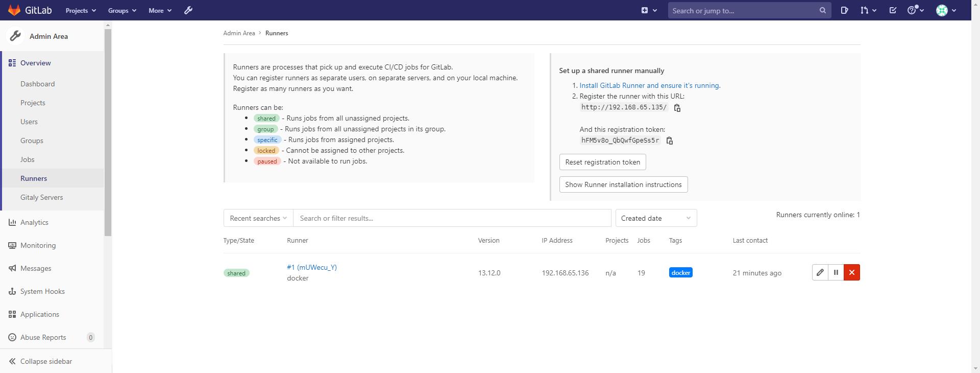Click the Admin Area wrench icon in the sidebar

15,36
